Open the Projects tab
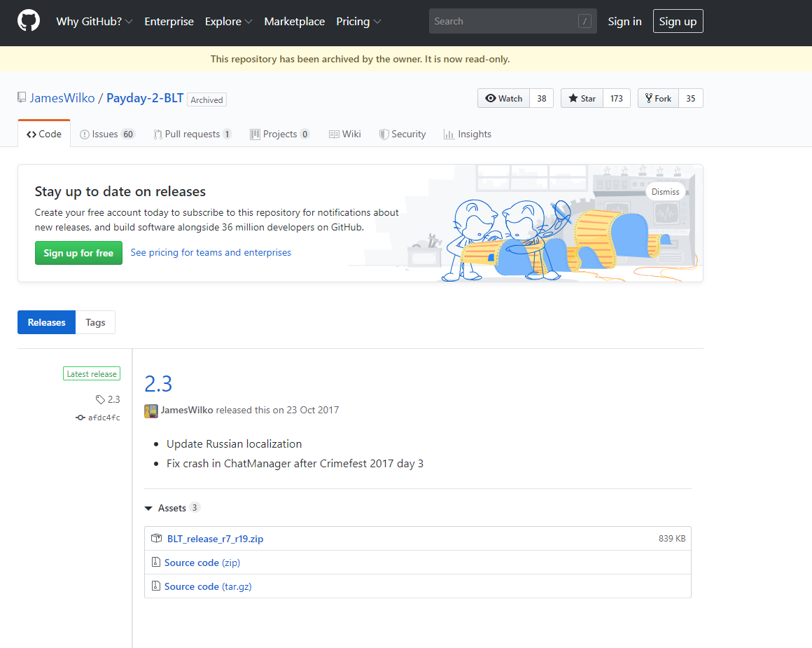 (279, 134)
